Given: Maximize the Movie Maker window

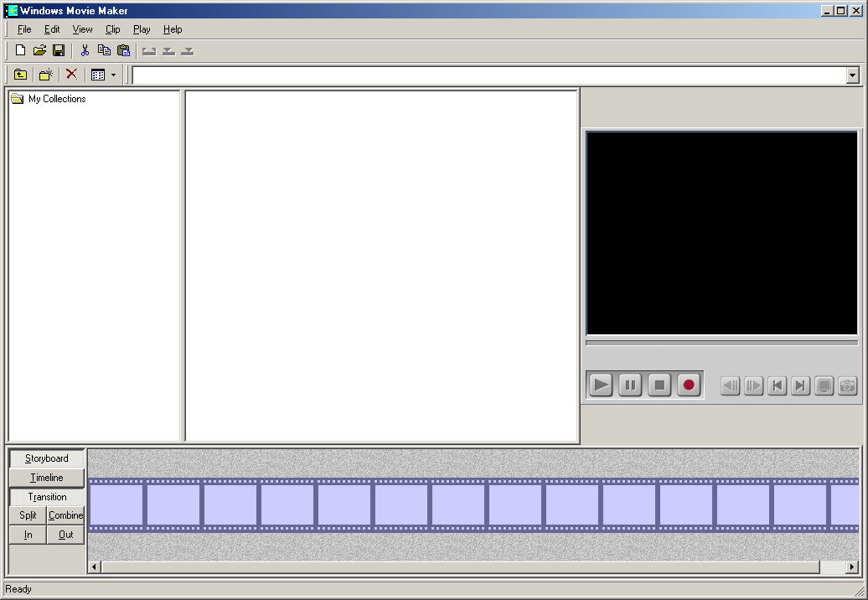Looking at the screenshot, I should click(841, 11).
